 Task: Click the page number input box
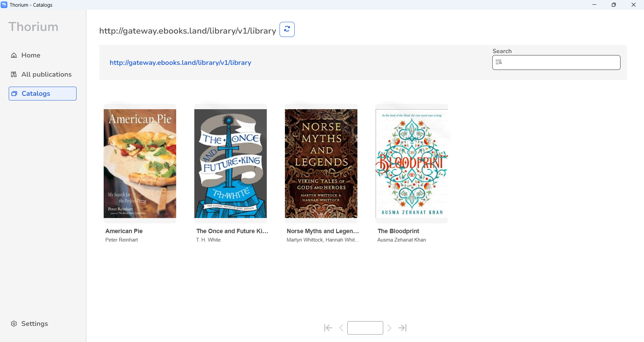click(365, 328)
